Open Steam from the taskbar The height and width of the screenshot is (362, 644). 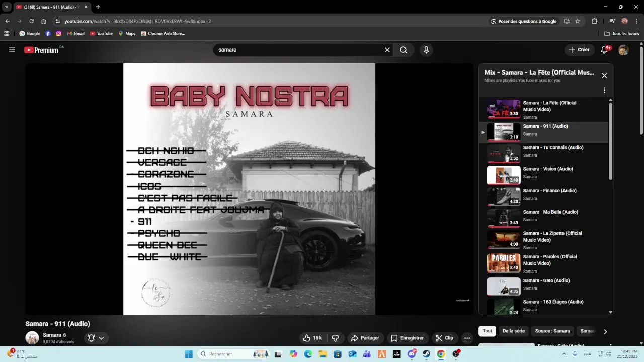pyautogui.click(x=426, y=354)
